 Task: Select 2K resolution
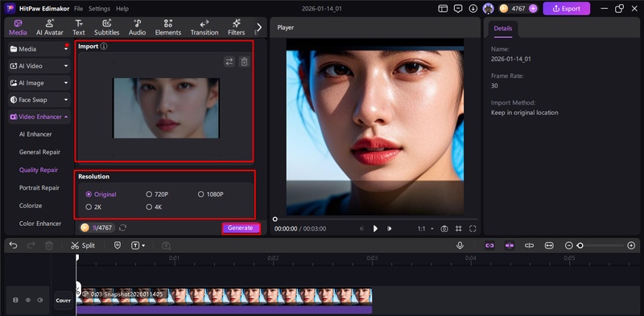[x=93, y=207]
